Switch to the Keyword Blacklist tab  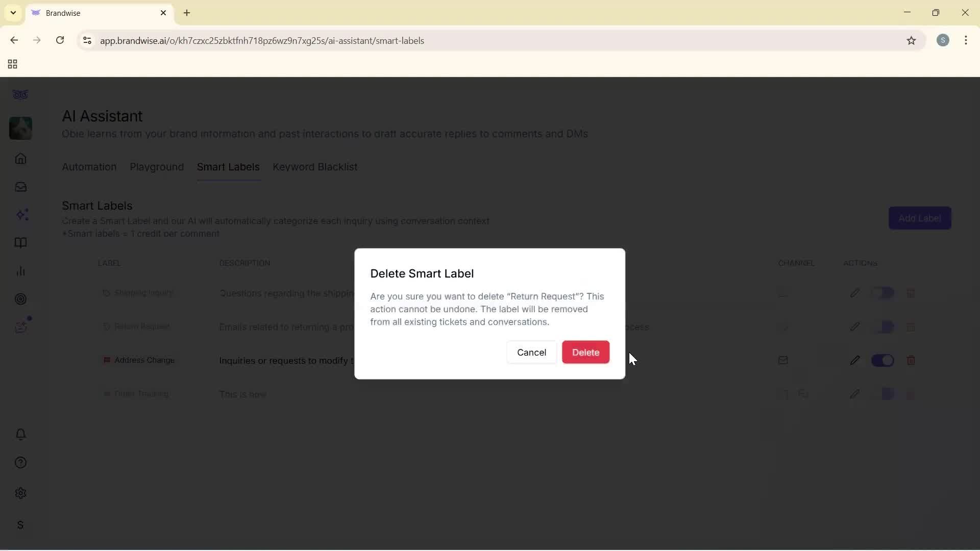(x=315, y=167)
